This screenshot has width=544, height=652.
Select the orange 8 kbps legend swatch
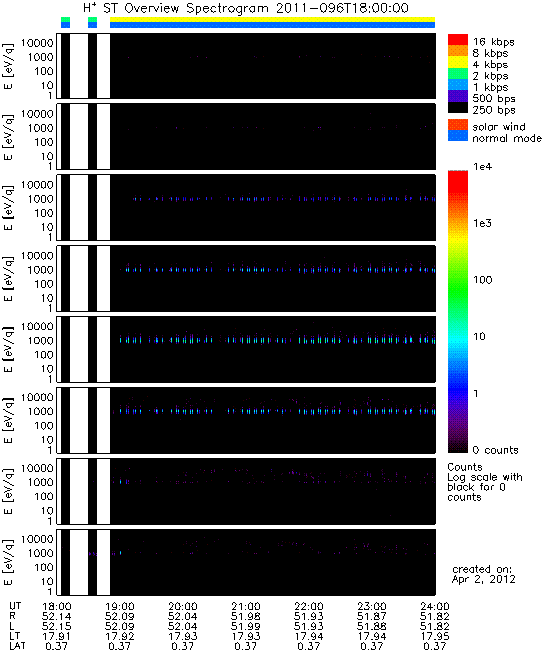[458, 51]
